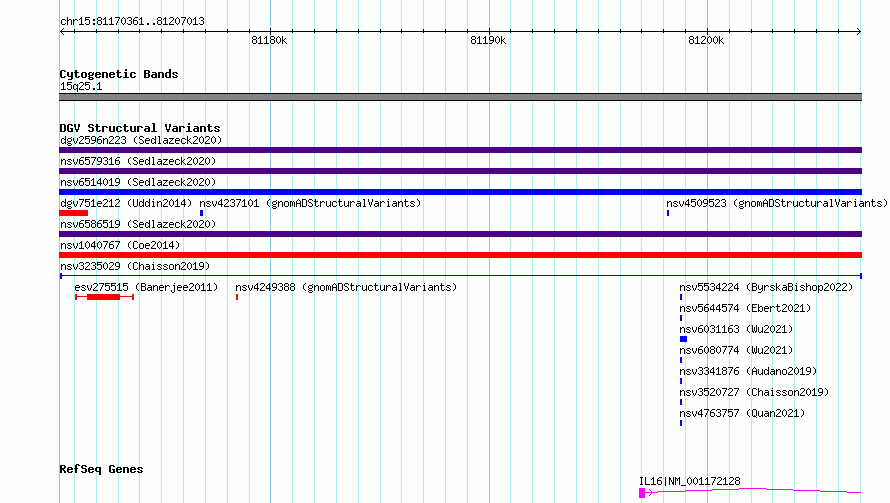The image size is (890, 503).
Task: Open variant nsv4509523 (gnomADStructuralVariants) label
Action: pos(776,203)
